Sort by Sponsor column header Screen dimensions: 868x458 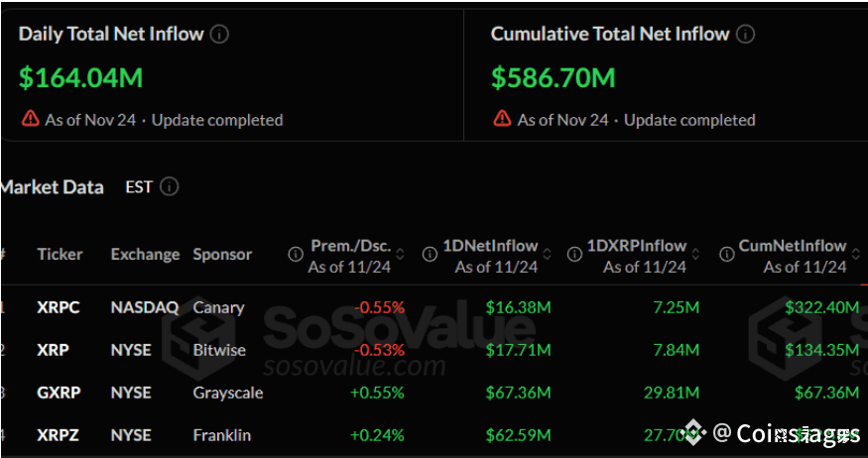pyautogui.click(x=222, y=255)
